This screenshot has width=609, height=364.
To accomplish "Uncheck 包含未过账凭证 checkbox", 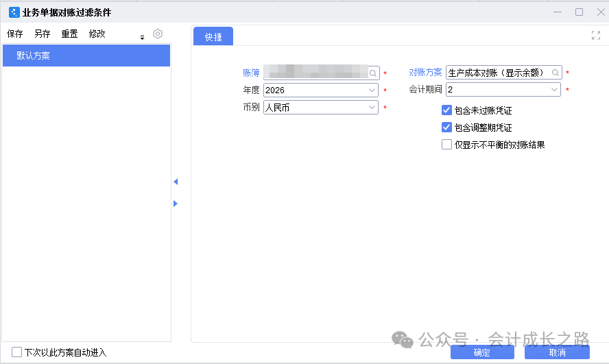I will pyautogui.click(x=446, y=110).
